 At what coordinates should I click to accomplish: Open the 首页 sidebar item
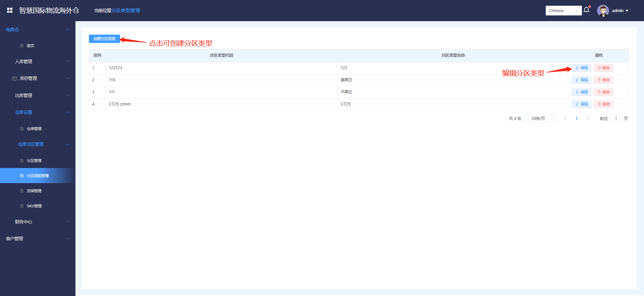[x=31, y=46]
